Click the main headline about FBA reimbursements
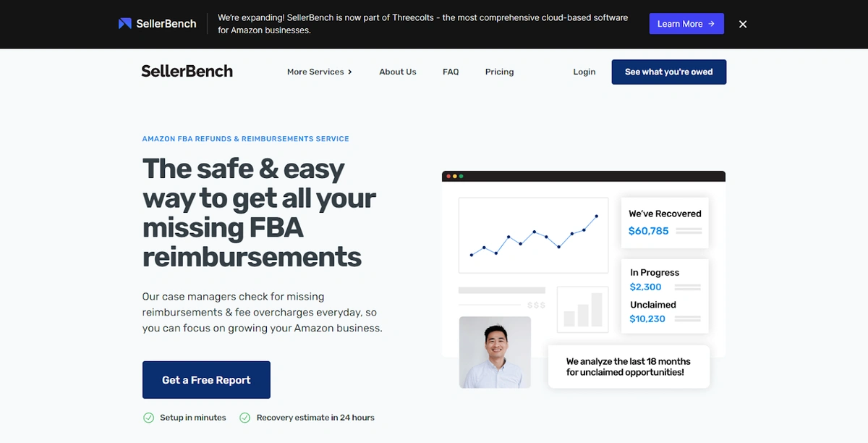868x443 pixels. [259, 212]
